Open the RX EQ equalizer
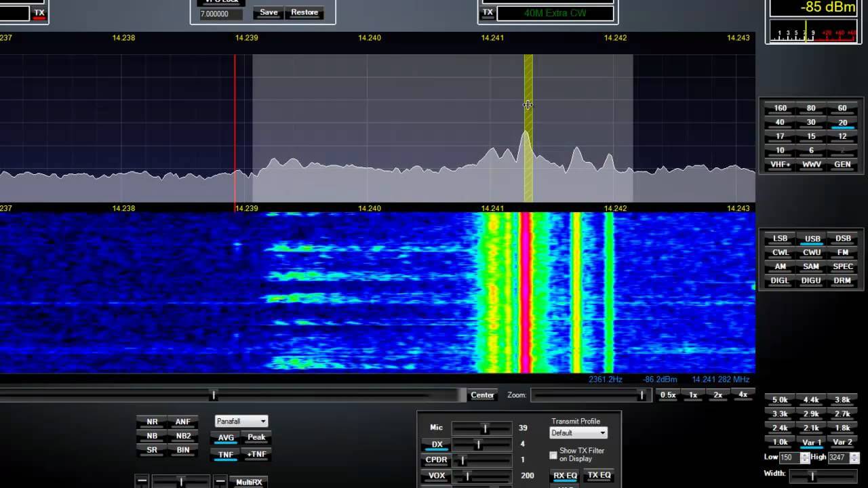868x488 pixels. click(x=564, y=476)
